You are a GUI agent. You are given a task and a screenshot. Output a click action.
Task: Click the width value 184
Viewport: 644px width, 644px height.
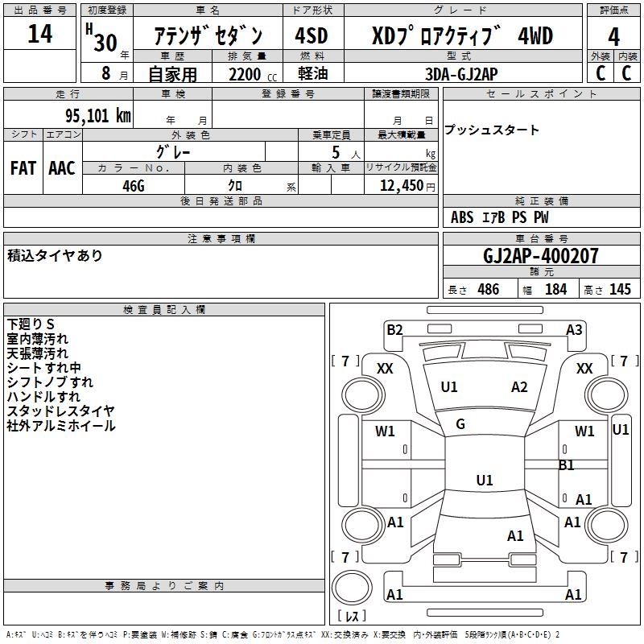tap(555, 289)
